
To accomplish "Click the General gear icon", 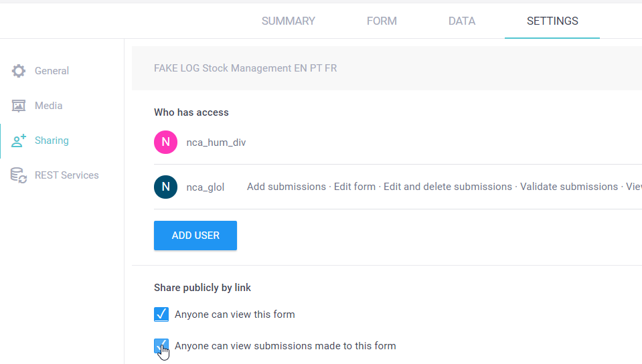I will 19,71.
